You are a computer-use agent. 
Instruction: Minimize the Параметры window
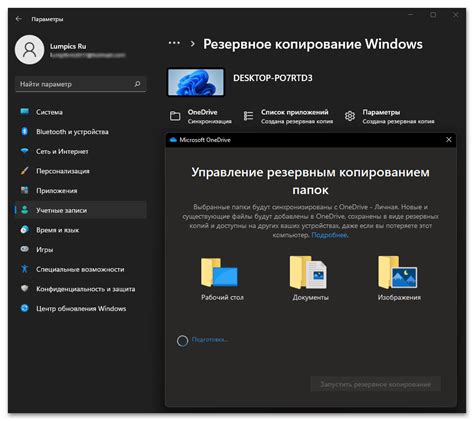tap(411, 15)
